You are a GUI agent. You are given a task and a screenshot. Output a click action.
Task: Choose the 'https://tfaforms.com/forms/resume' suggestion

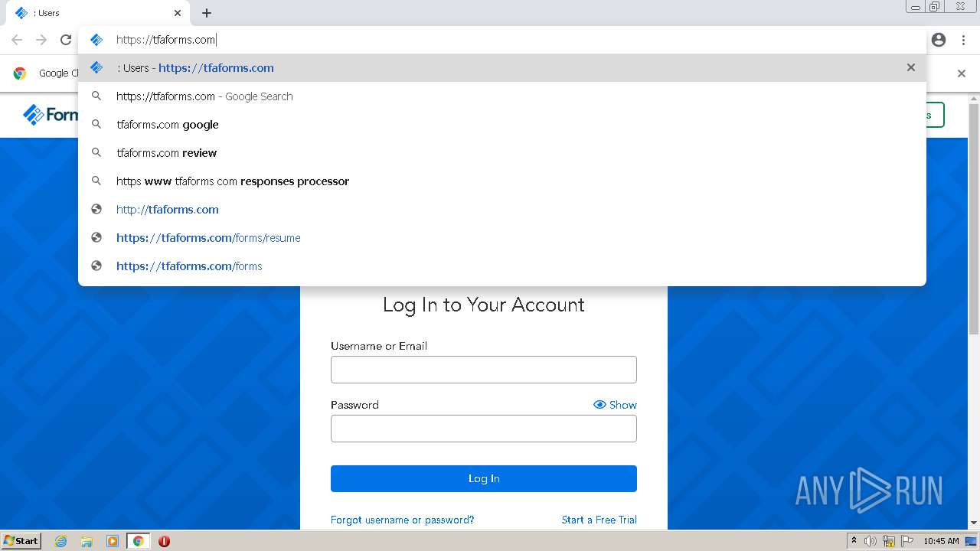(502, 237)
